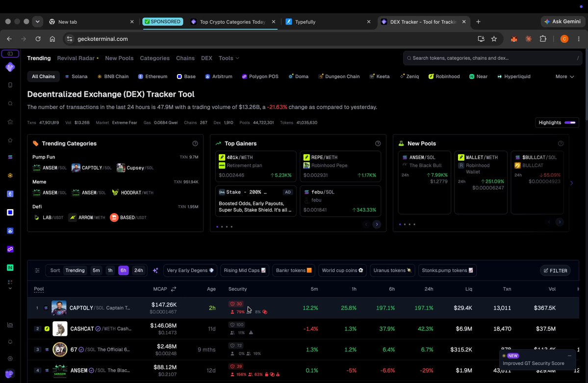Go to next Top Gainers page
The image size is (588, 383).
tap(377, 224)
